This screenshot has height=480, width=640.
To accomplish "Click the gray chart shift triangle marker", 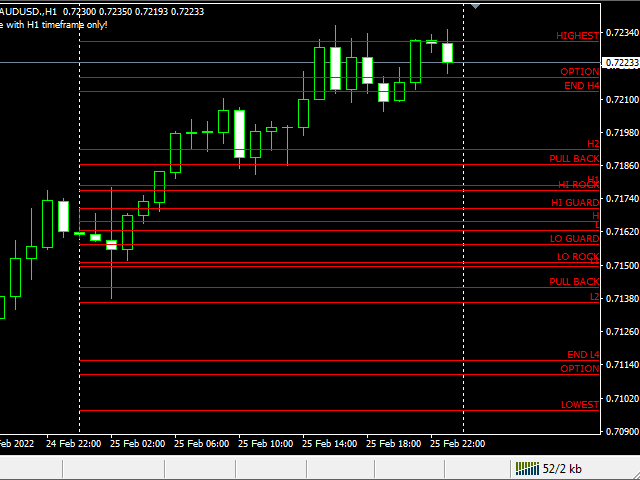I will 476,7.
